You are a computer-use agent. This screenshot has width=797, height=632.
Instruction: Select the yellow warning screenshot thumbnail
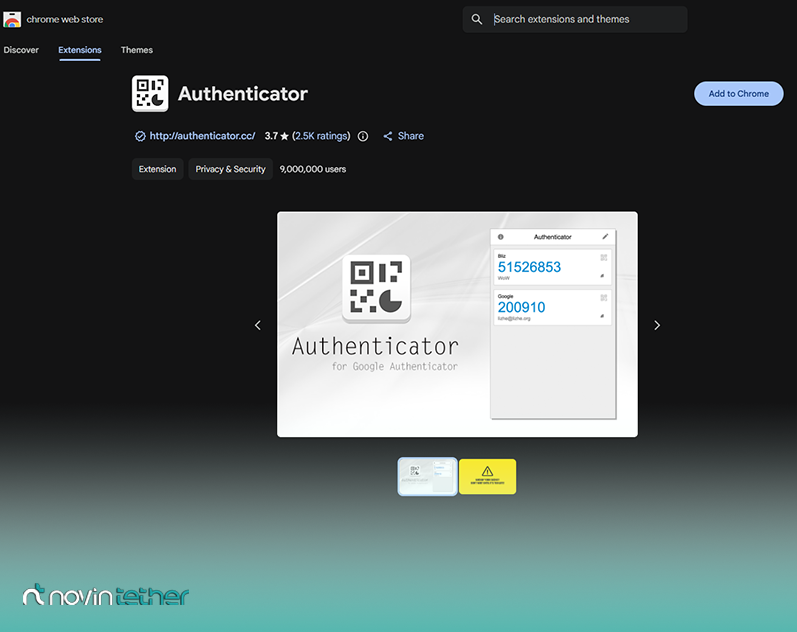487,476
